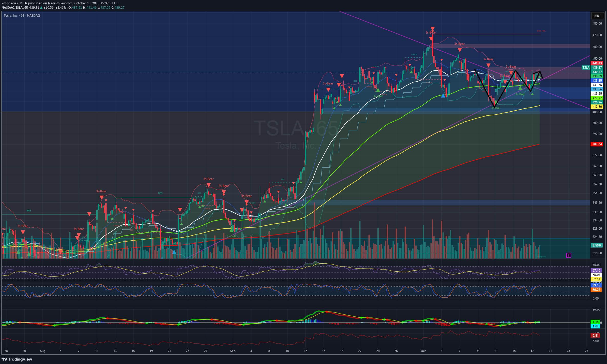
Task: Click the Sep date axis label
Action: [x=233, y=351]
